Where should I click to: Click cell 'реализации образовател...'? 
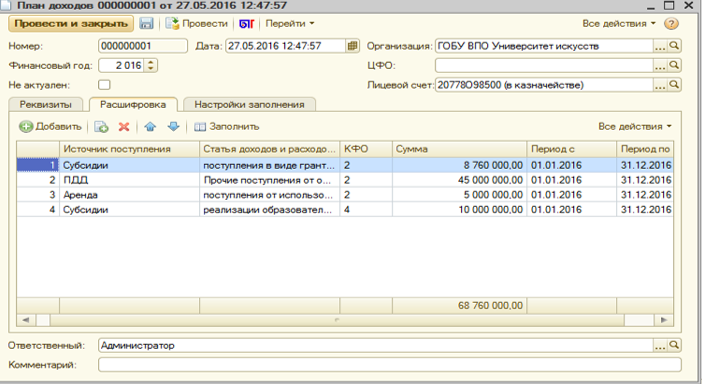click(x=269, y=209)
